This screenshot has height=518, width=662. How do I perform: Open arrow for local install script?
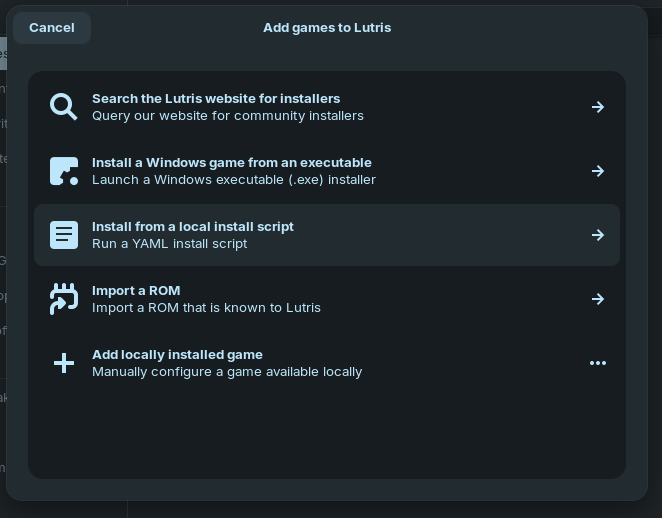coord(598,235)
